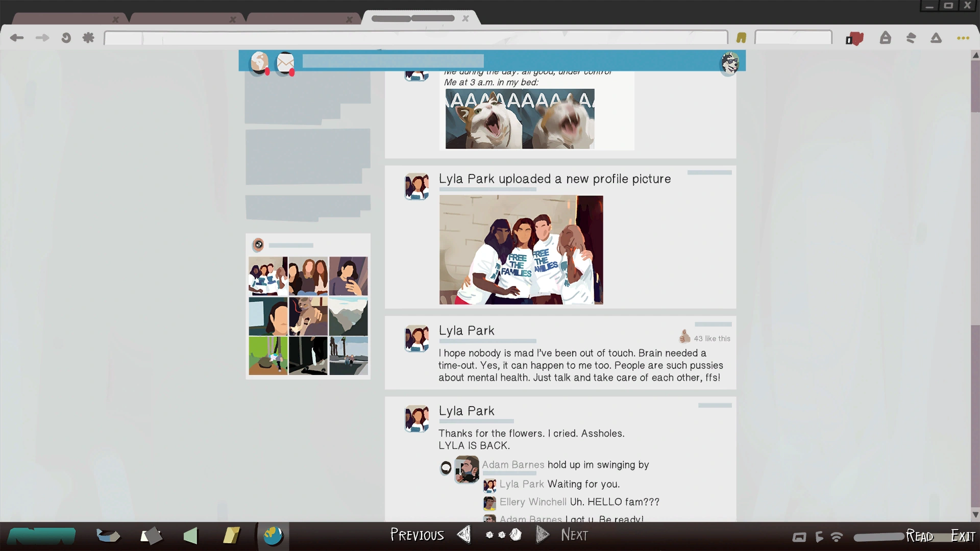Click the Next button
This screenshot has height=551, width=980.
574,535
